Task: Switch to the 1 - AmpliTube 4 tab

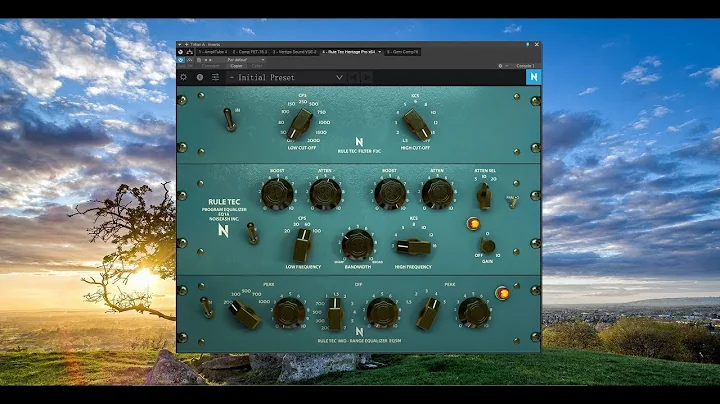Action: coord(213,52)
